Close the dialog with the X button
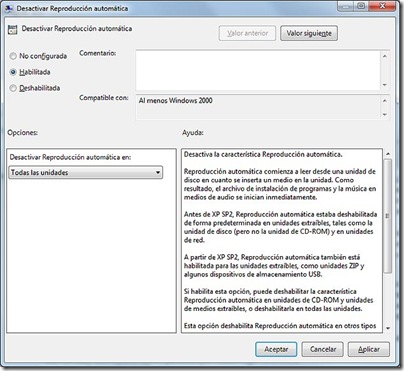 point(382,6)
